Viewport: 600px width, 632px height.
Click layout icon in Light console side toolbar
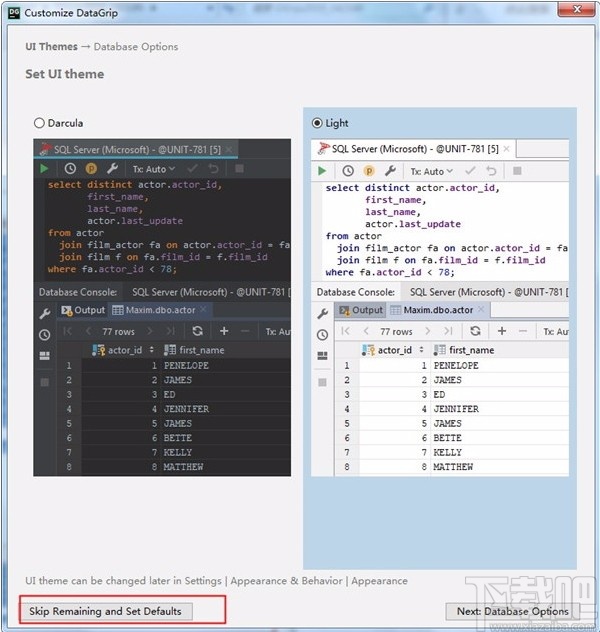tap(322, 356)
